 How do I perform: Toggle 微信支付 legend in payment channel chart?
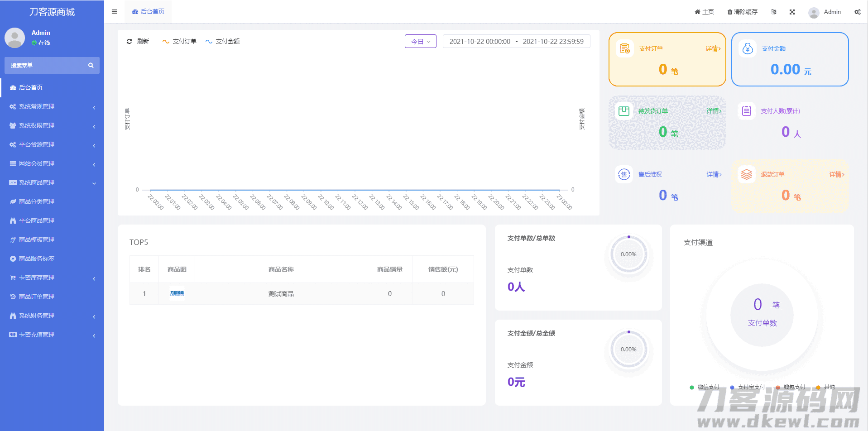point(704,387)
